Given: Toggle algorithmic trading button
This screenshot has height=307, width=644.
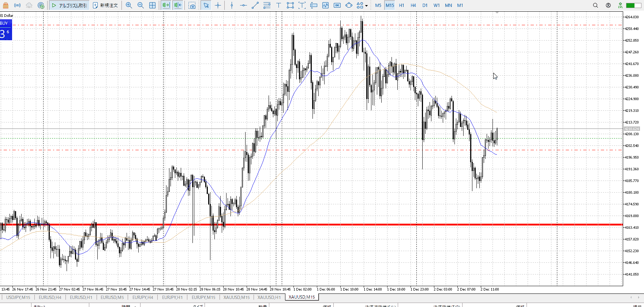Looking at the screenshot, I should coord(70,5).
